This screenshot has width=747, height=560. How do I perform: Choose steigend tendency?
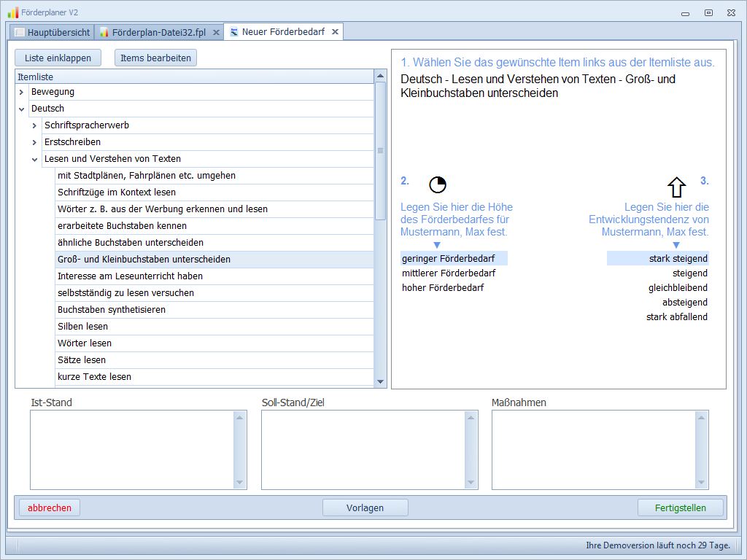(x=658, y=273)
